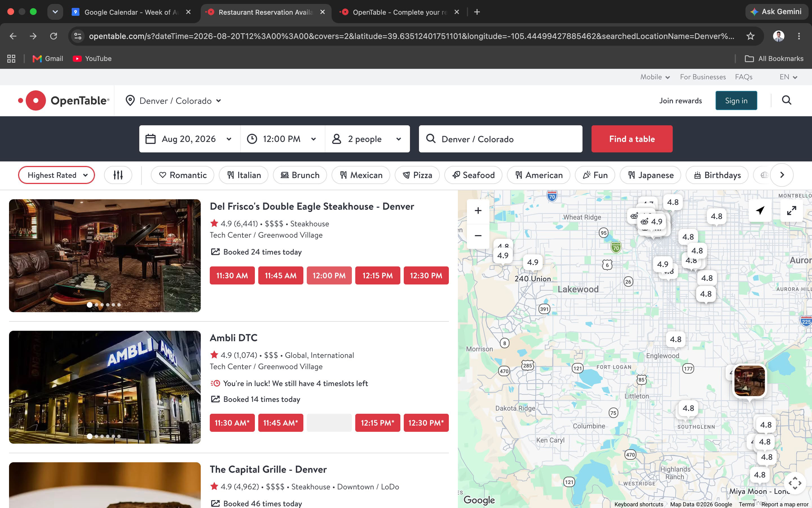This screenshot has width=812, height=508.
Task: Center map on my location arrow
Action: point(760,211)
